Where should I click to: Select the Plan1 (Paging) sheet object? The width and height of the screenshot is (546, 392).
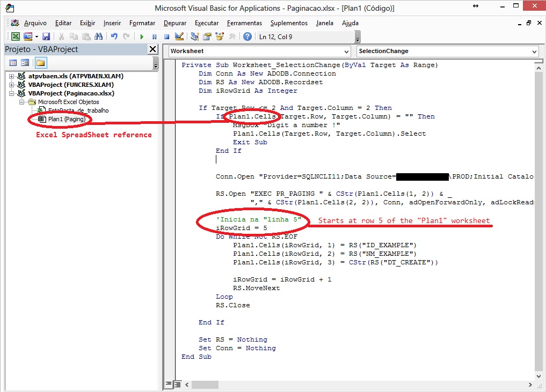coord(67,119)
